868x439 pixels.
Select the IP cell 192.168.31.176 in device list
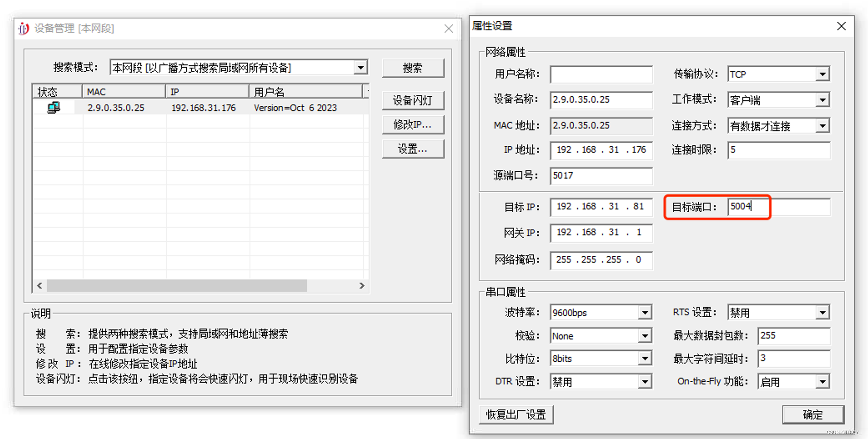click(204, 108)
